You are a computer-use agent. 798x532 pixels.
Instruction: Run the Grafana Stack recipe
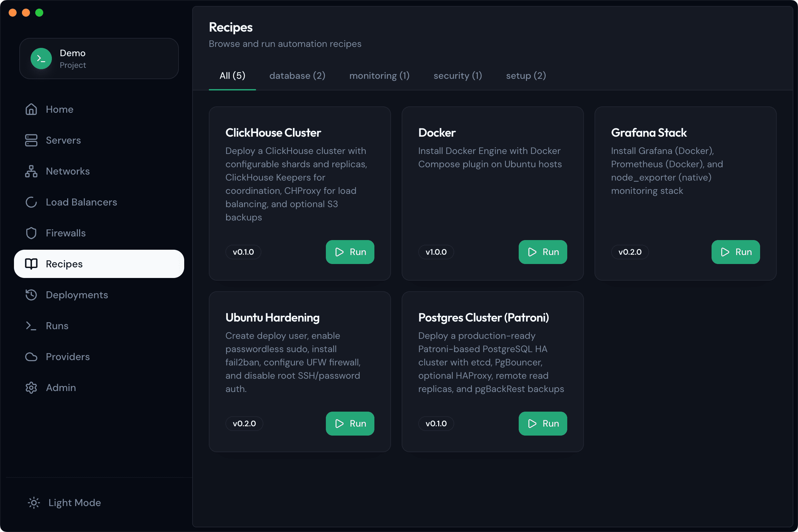pos(735,252)
